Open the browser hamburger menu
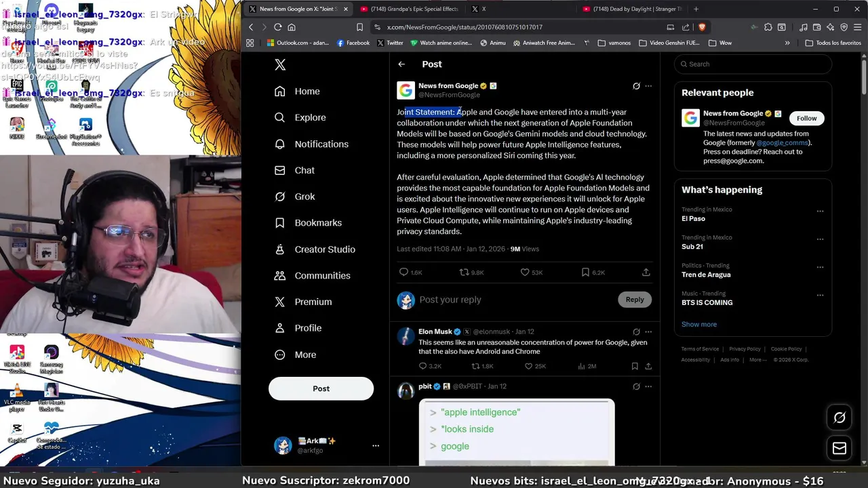Screen dimensions: 868x488 click(857, 27)
